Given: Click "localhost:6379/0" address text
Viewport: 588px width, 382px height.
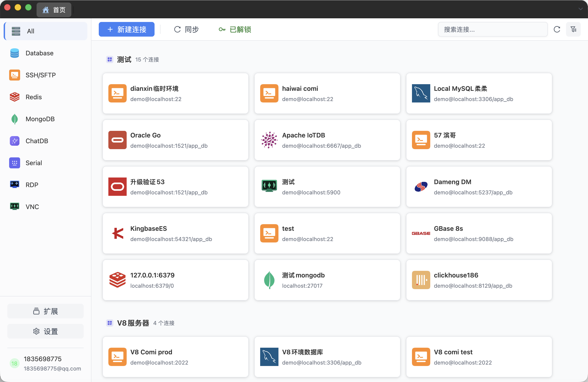Looking at the screenshot, I should tap(152, 286).
